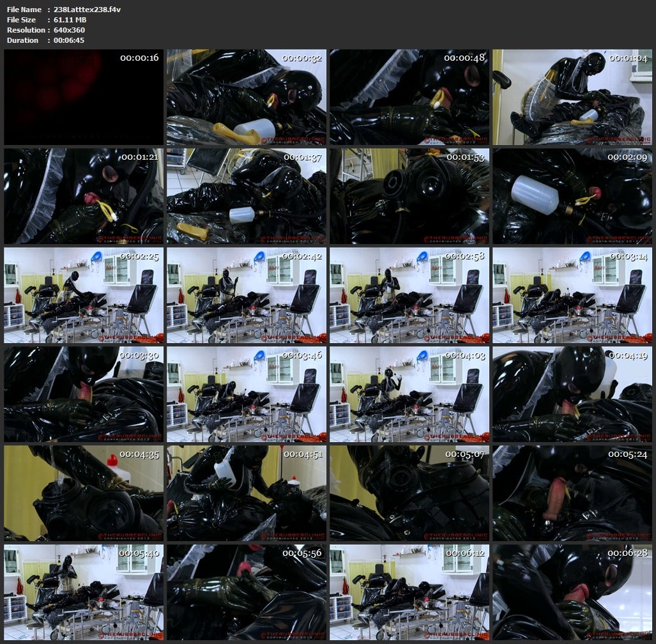Viewport: 656px width, 644px height.
Task: Open the thumbnail stamped 00:03:14
Action: (x=572, y=295)
